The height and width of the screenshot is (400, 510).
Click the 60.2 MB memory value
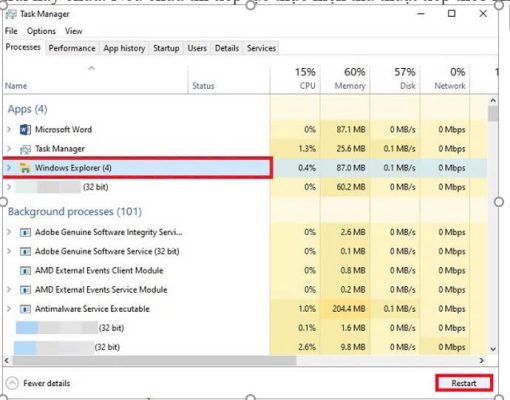(351, 187)
